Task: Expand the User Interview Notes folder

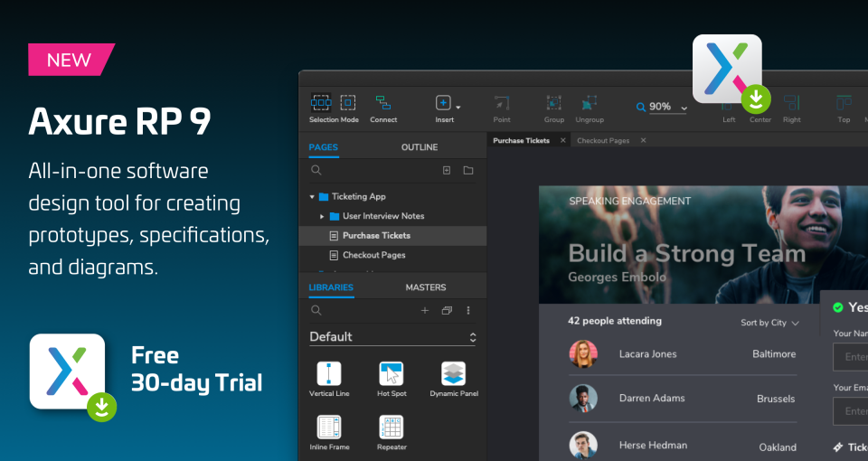Action: (322, 216)
